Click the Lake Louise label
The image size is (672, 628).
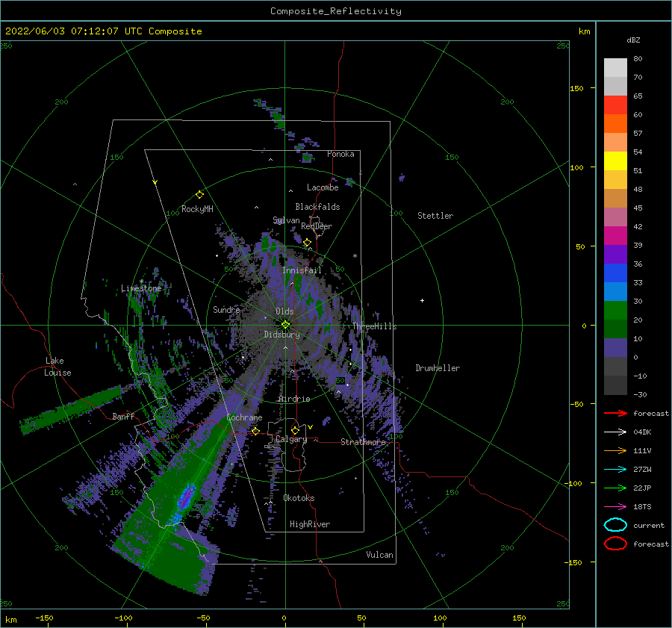(x=57, y=367)
